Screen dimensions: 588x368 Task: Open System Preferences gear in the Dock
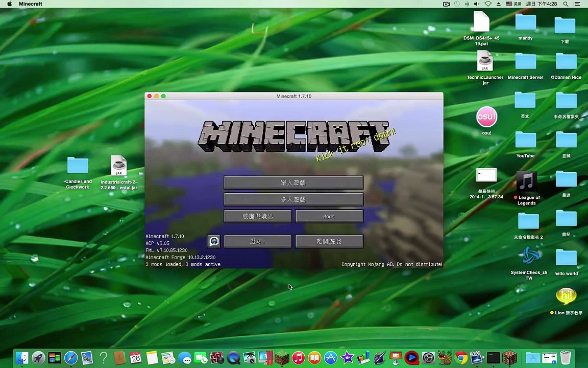coord(428,357)
